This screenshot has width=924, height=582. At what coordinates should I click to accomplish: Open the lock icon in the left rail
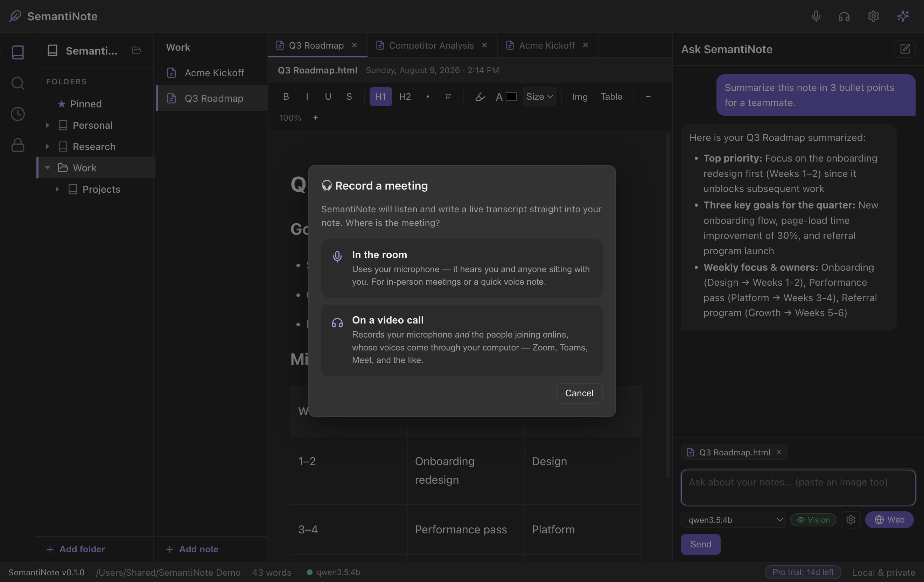tap(17, 145)
